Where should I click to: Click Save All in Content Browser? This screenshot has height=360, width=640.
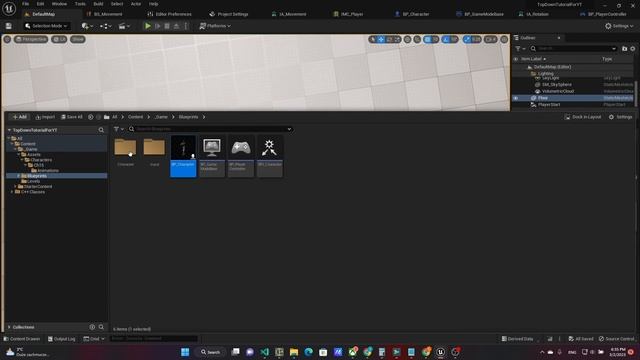tap(72, 117)
